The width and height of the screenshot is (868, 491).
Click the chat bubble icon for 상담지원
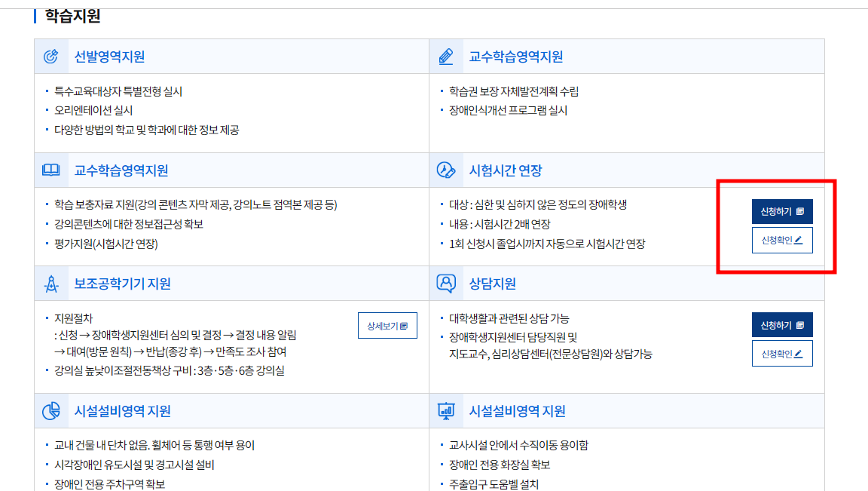(445, 284)
